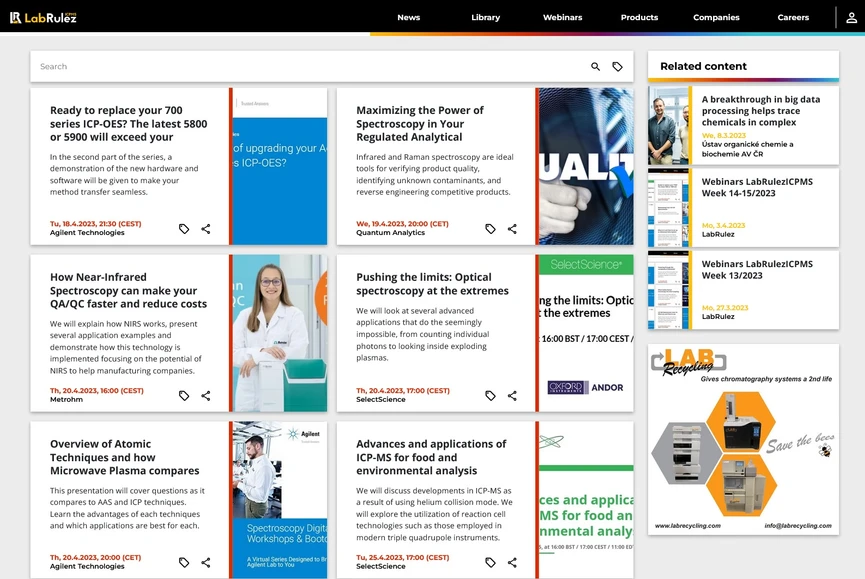The height and width of the screenshot is (579, 865).
Task: Open 'Maximizing the Power of Spectroscopy' title
Action: [420, 124]
